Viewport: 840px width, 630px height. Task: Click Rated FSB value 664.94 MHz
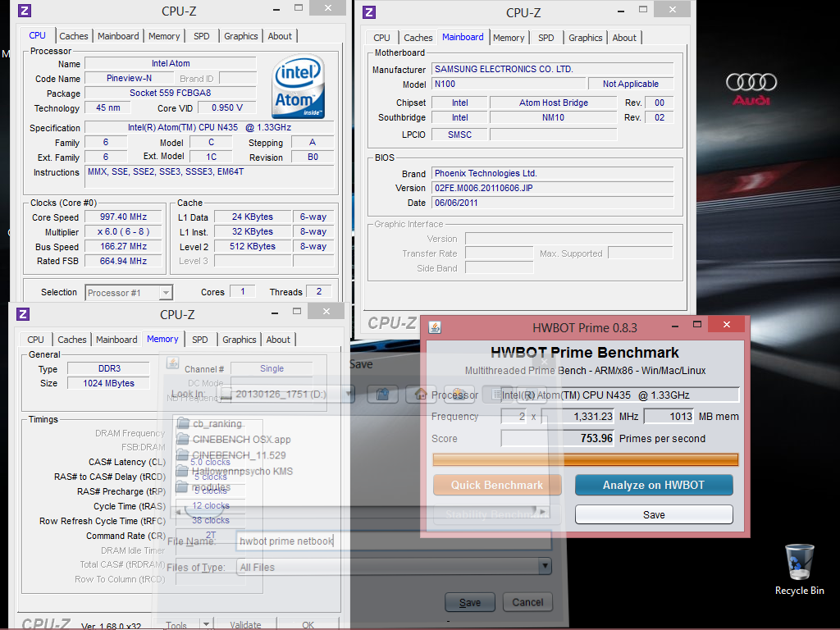click(123, 261)
